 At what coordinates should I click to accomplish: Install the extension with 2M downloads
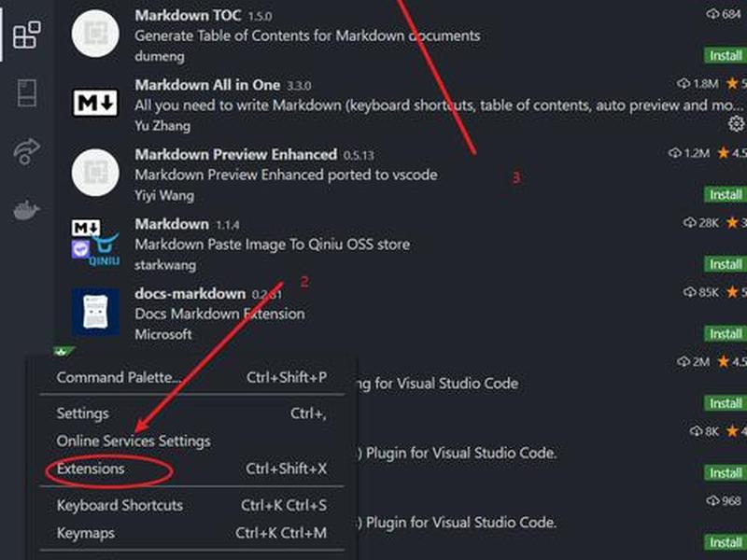pos(726,403)
